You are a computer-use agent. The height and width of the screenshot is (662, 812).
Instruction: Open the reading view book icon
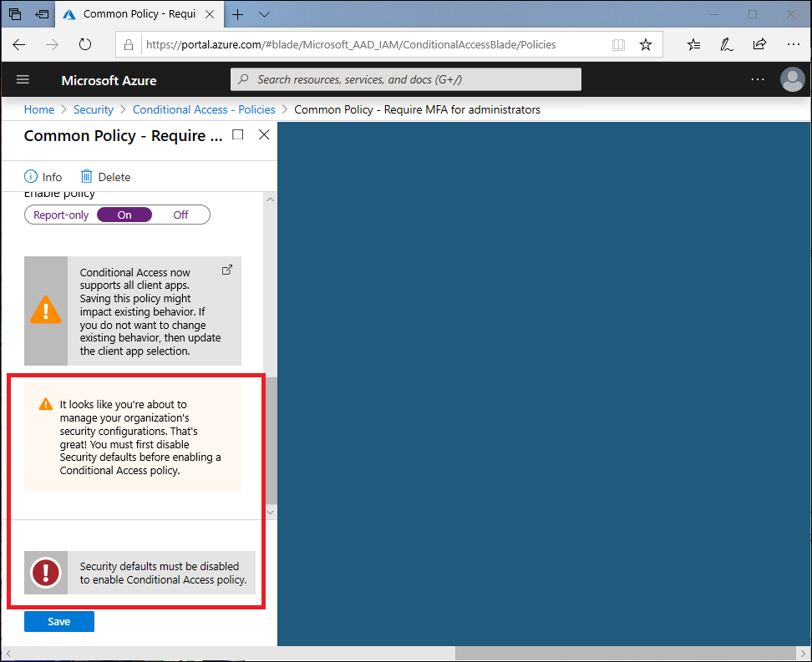click(618, 45)
